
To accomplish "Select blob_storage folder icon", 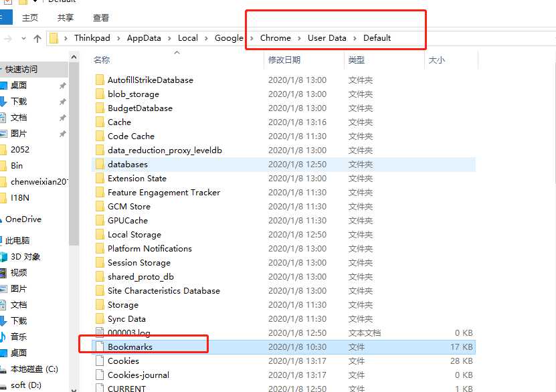I will pos(100,94).
